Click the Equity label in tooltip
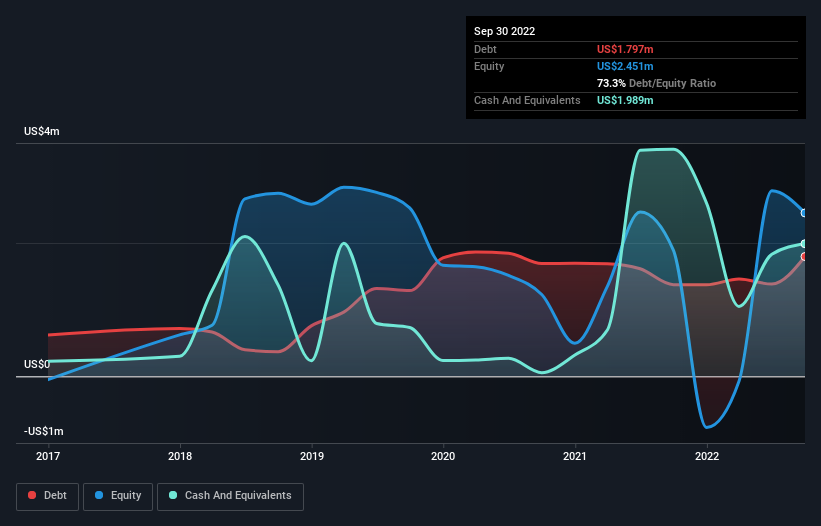 coord(489,66)
